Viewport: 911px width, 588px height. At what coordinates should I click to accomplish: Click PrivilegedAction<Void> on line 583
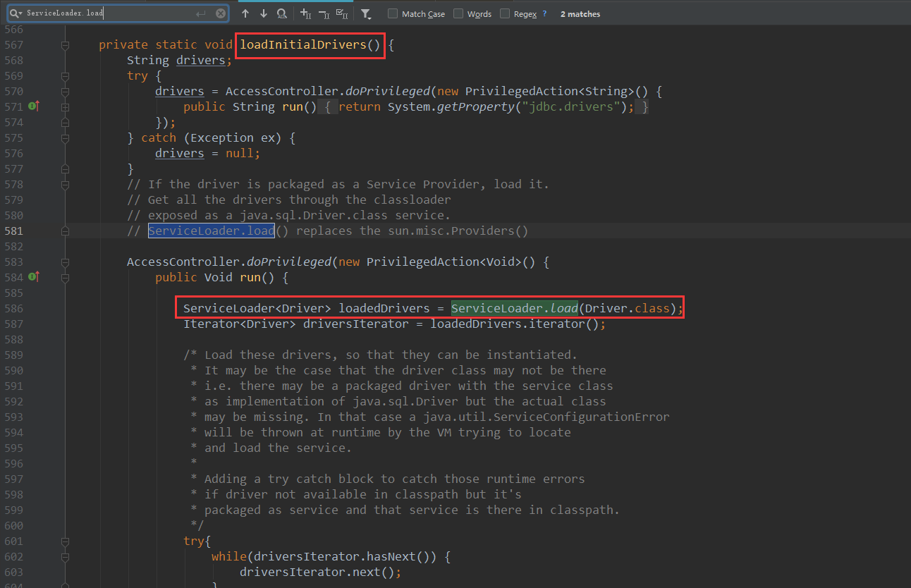coord(444,262)
